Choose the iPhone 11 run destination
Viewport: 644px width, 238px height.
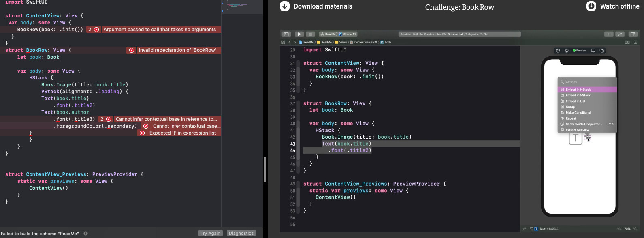click(348, 34)
